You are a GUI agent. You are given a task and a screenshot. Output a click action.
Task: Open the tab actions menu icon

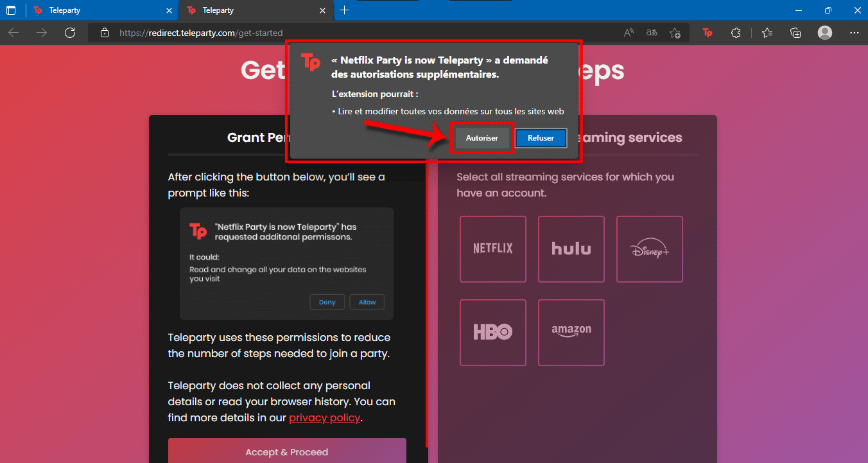tap(11, 10)
